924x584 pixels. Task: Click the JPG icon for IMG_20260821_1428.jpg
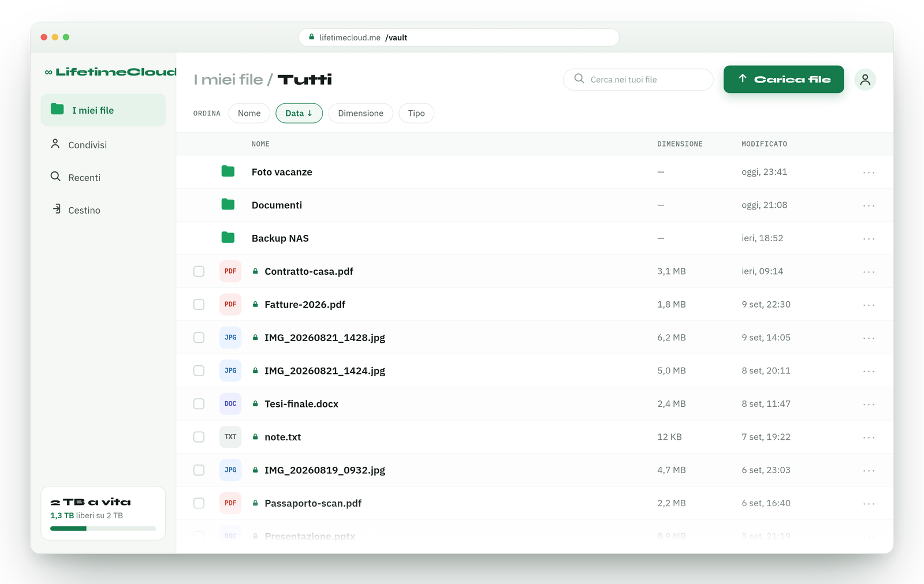tap(230, 338)
